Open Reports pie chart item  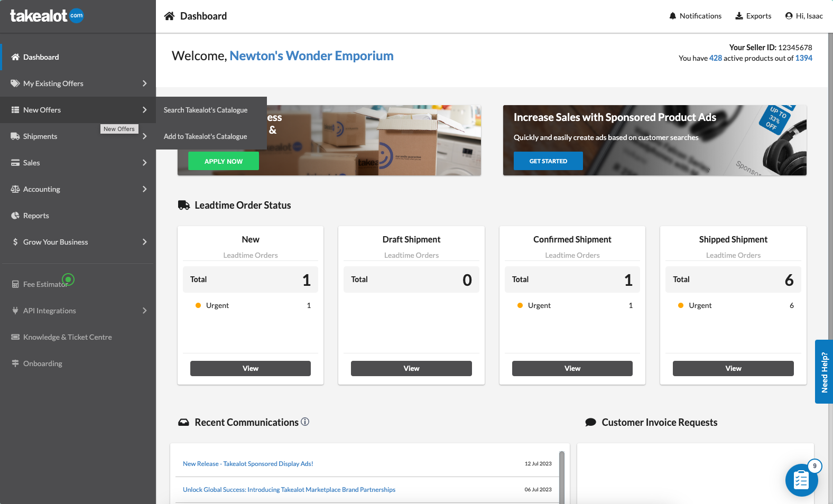point(36,216)
